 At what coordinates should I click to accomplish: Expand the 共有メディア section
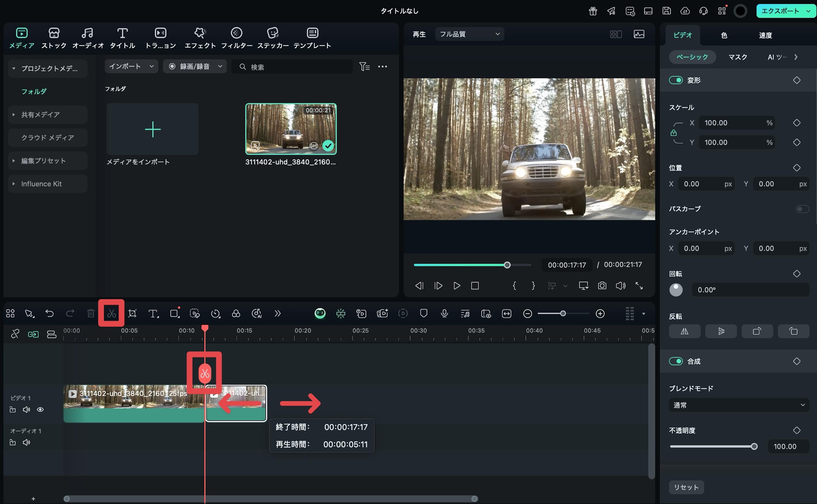point(14,115)
